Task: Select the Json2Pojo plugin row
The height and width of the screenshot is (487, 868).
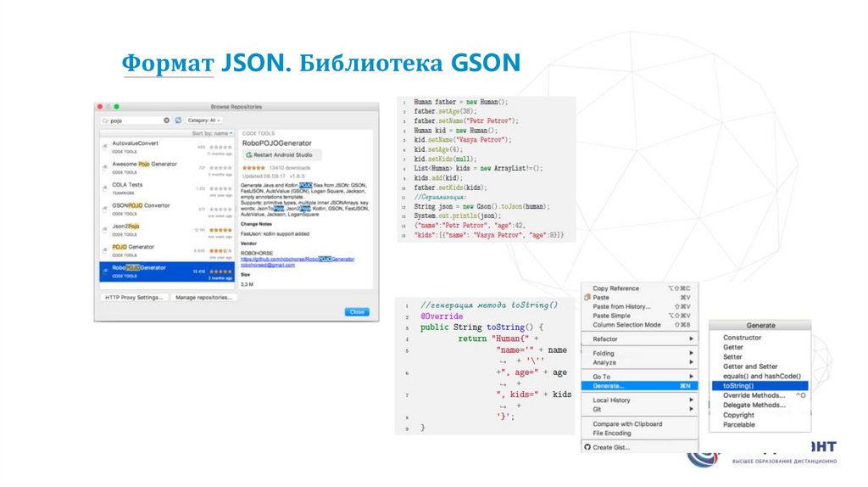Action: click(167, 230)
